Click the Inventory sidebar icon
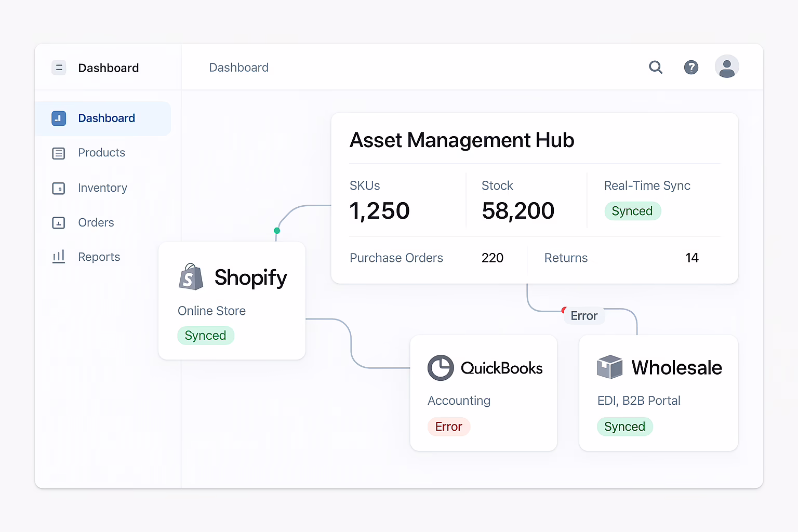 click(59, 188)
